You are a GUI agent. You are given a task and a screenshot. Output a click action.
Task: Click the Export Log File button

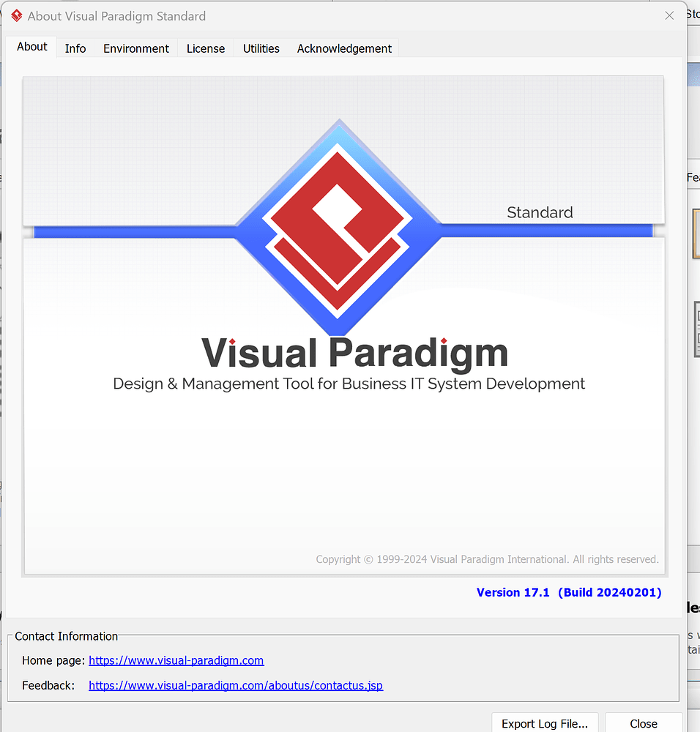[x=545, y=723]
